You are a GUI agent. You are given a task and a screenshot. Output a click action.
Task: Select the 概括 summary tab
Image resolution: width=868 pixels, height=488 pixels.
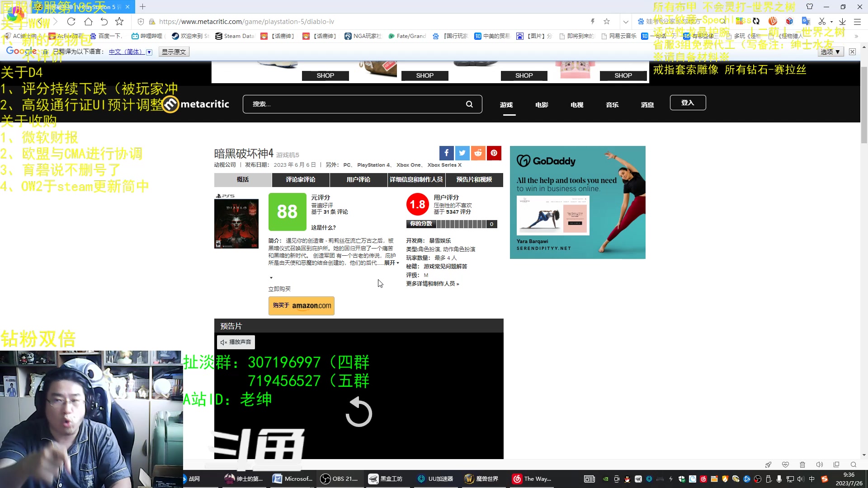tap(243, 180)
